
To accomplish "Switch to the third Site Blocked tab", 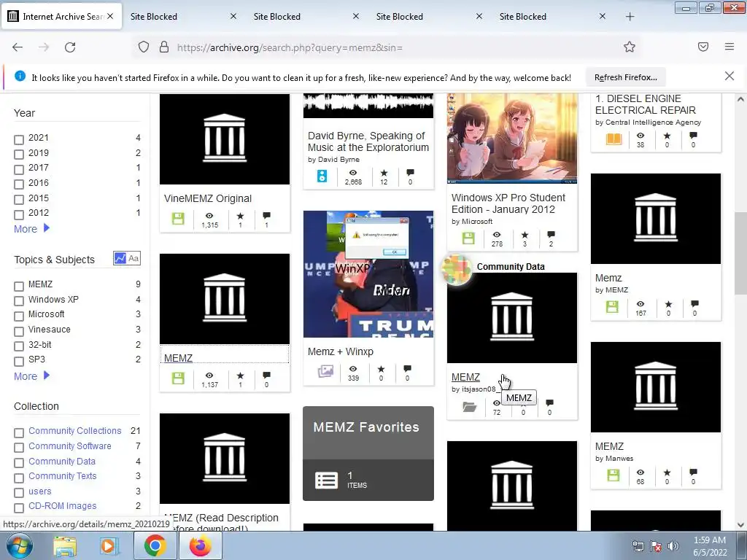I will coord(427,17).
